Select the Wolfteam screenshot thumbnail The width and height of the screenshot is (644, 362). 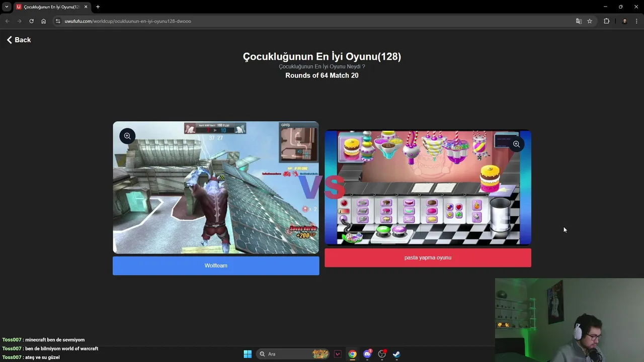[216, 188]
